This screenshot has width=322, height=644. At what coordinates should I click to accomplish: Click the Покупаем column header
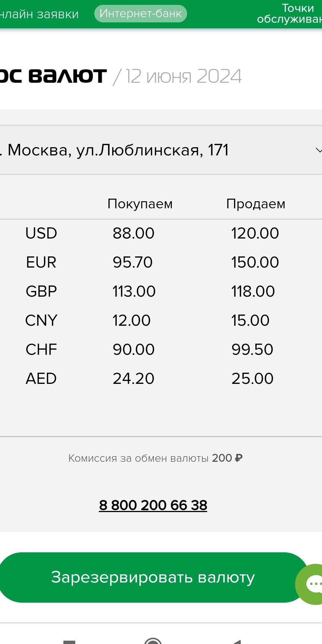click(140, 204)
